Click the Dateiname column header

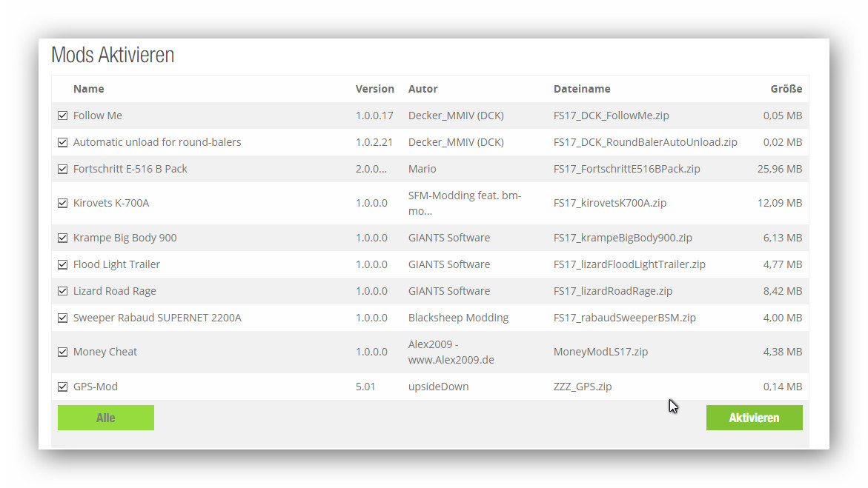(582, 89)
